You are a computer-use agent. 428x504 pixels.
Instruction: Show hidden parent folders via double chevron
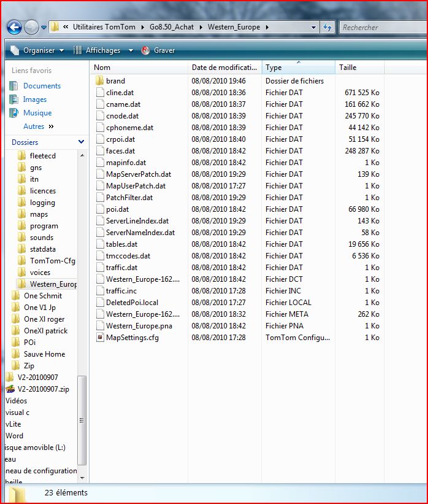(x=66, y=27)
